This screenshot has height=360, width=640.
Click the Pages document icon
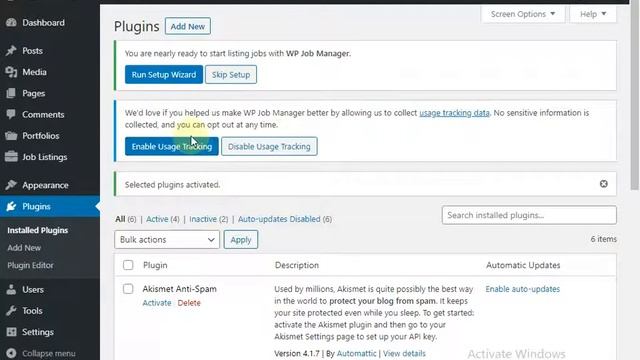(11, 93)
